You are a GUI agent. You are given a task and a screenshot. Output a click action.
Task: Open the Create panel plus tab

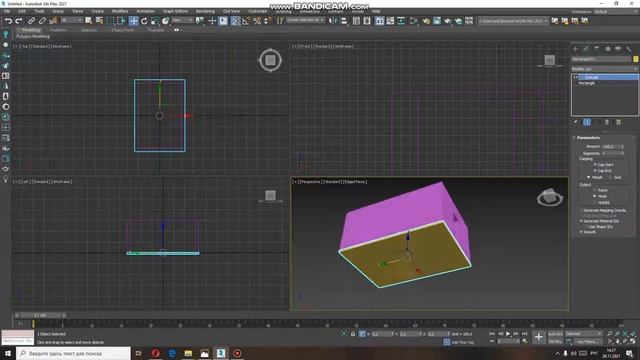[x=576, y=49]
